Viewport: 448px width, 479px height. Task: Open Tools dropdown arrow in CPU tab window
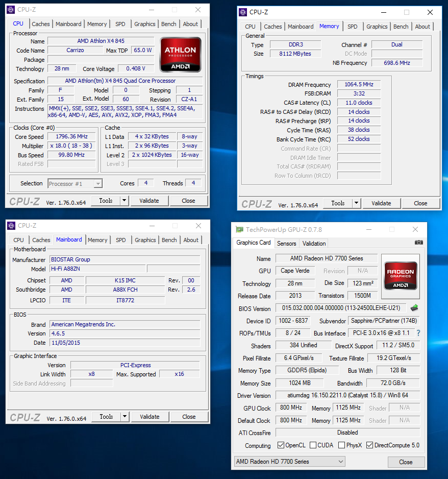coord(124,201)
